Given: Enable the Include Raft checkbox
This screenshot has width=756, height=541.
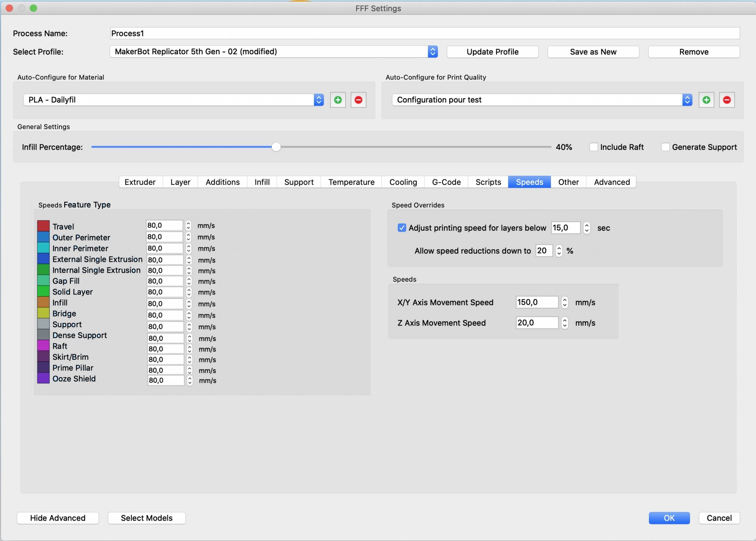Looking at the screenshot, I should coord(594,147).
